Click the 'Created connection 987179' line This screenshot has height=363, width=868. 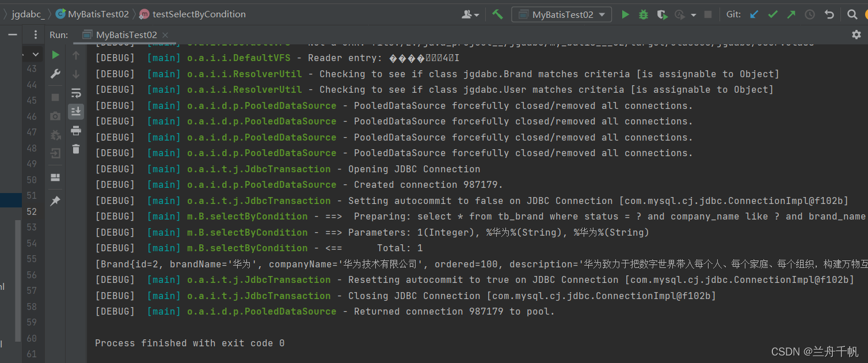(x=299, y=184)
